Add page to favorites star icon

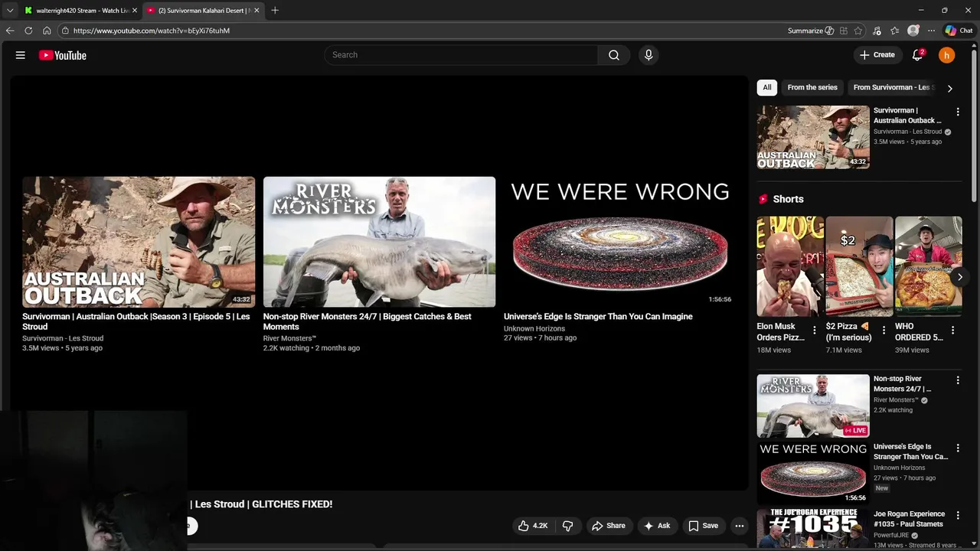tap(858, 31)
